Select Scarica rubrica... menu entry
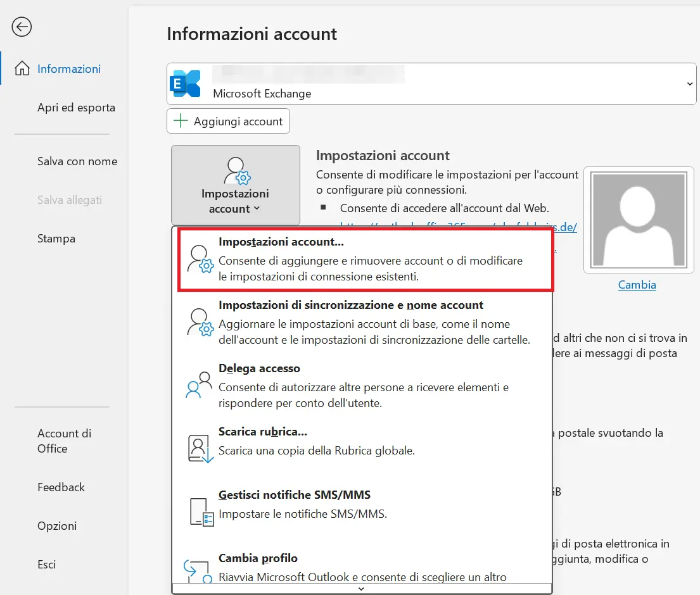Viewport: 700px width, 595px height. [362, 449]
